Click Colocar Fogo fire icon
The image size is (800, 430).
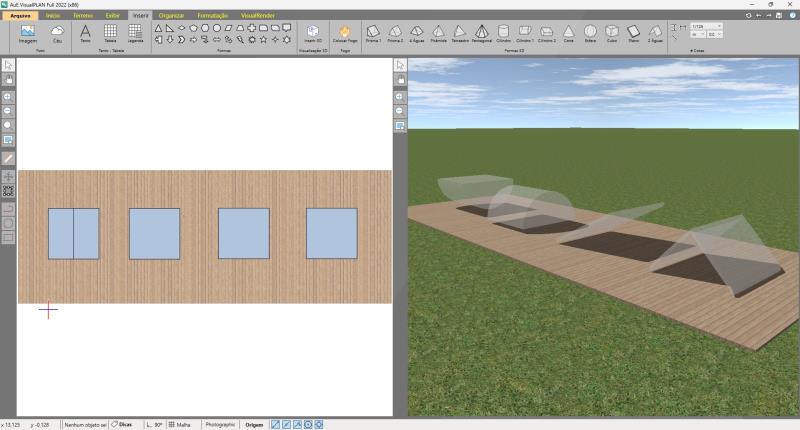pos(345,34)
